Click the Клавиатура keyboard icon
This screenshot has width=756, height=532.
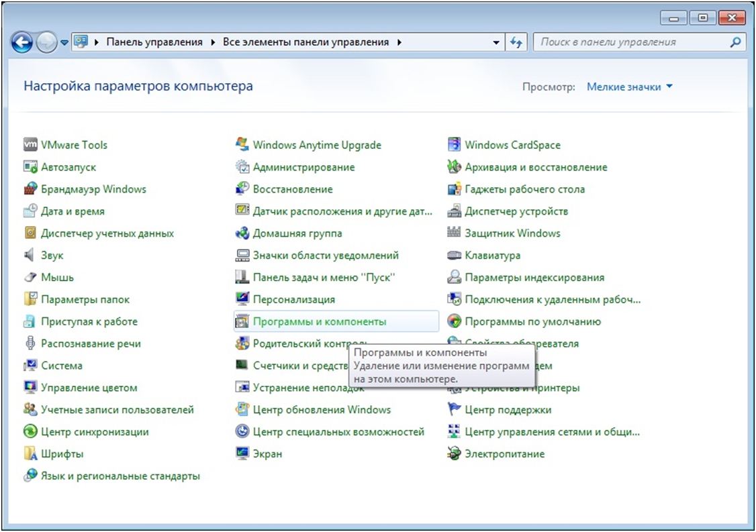tap(455, 256)
